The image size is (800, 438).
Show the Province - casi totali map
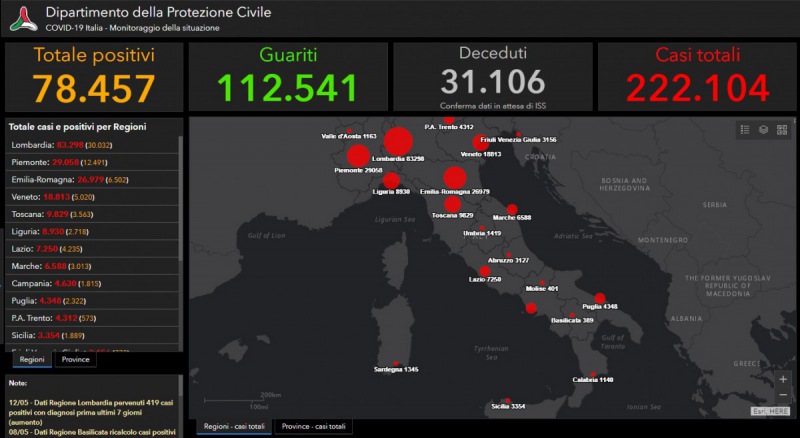coord(313,426)
